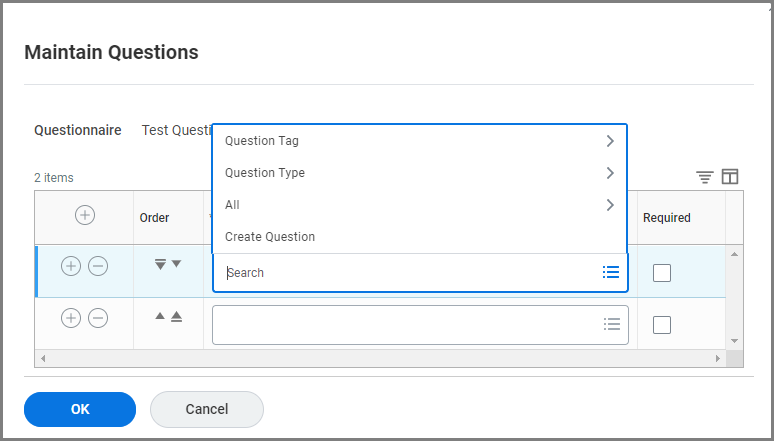This screenshot has width=774, height=441.
Task: Check the Required box in first row
Action: 661,272
